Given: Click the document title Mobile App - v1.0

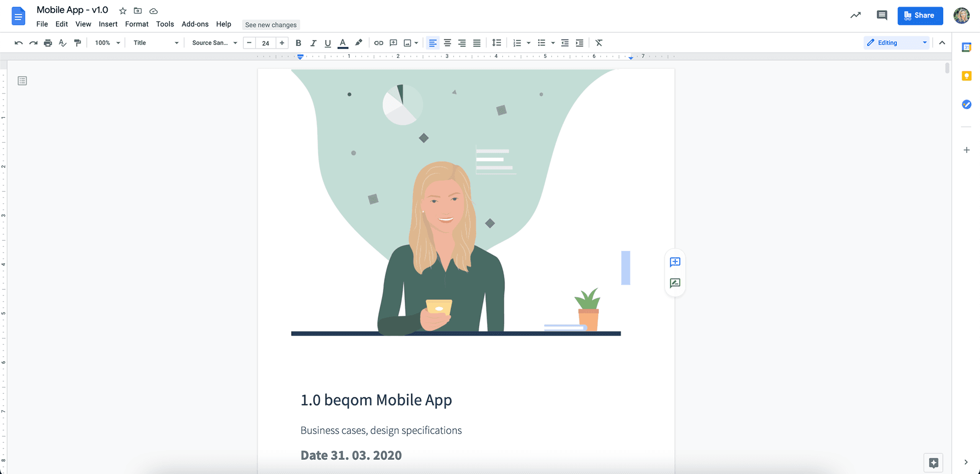Looking at the screenshot, I should tap(72, 10).
